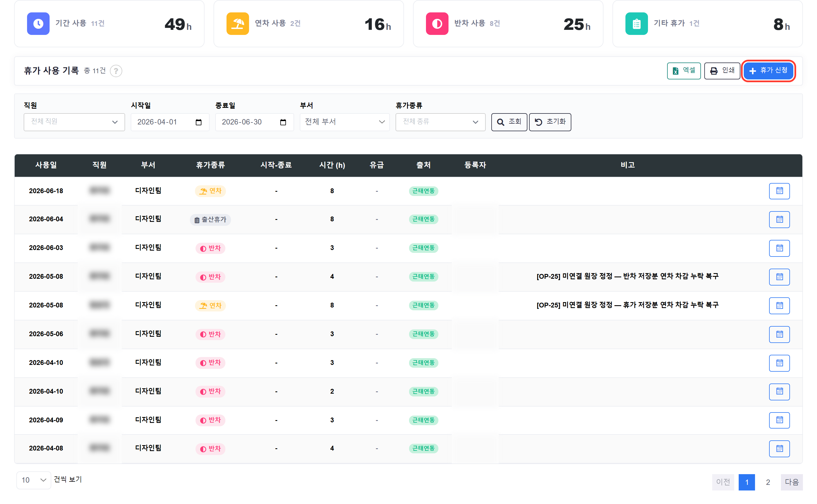Screen dimensions: 817x504
Task: Click the help question mark icon
Action: click(116, 71)
